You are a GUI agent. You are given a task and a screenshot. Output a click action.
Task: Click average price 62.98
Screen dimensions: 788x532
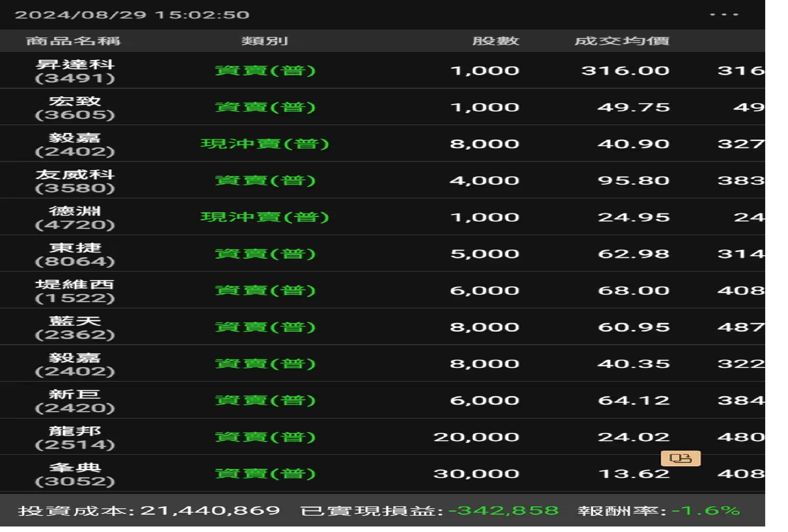[633, 254]
